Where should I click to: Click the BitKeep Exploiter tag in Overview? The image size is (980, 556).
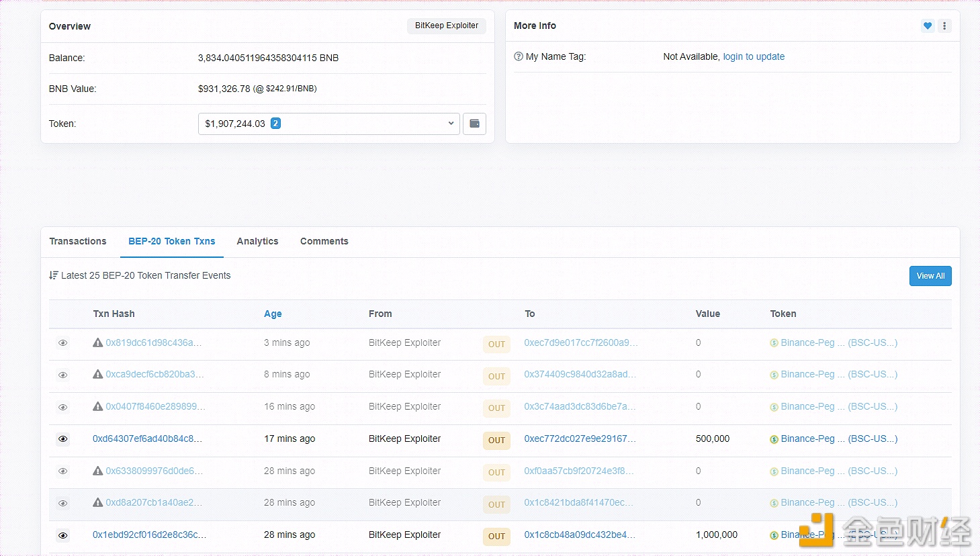[447, 26]
